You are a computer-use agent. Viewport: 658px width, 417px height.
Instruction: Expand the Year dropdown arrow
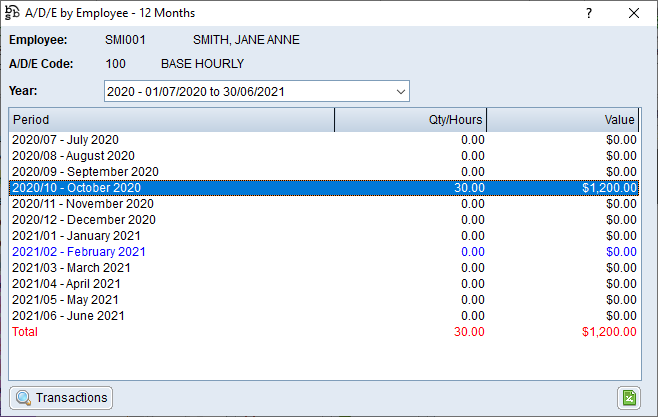click(x=400, y=92)
